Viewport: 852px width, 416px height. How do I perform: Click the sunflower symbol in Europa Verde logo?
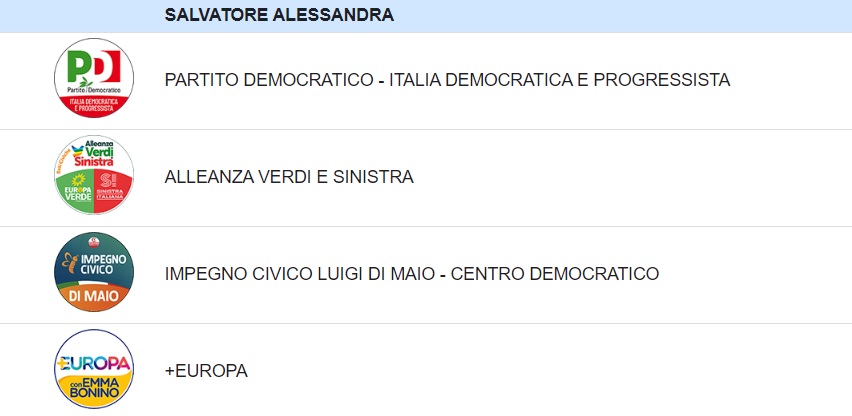[79, 180]
